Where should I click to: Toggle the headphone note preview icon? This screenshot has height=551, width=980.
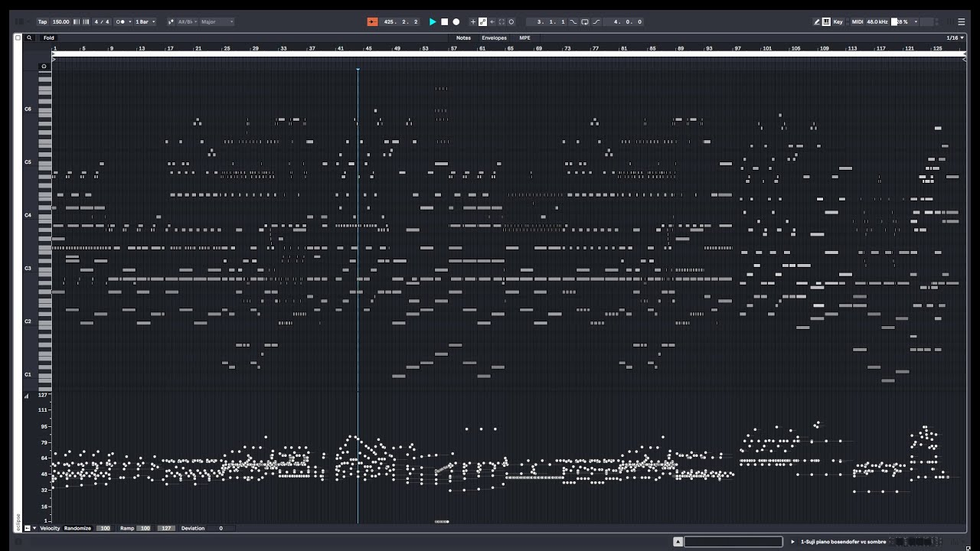coord(44,67)
